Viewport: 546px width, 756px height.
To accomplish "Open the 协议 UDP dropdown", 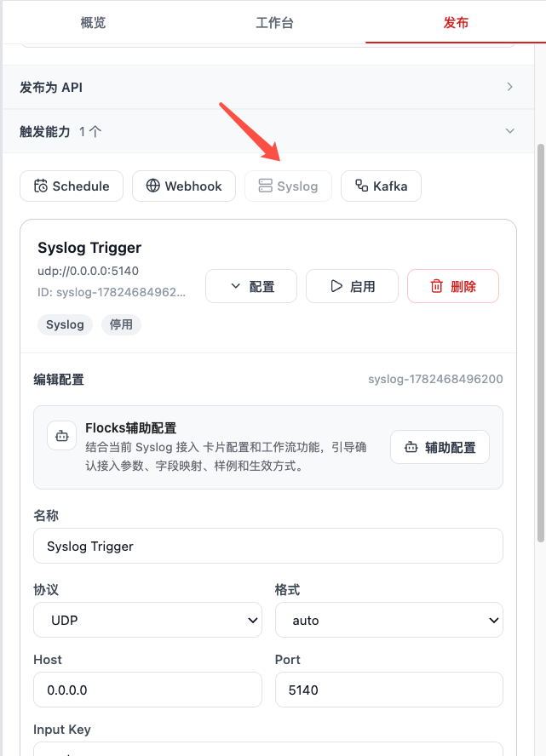I will click(147, 620).
